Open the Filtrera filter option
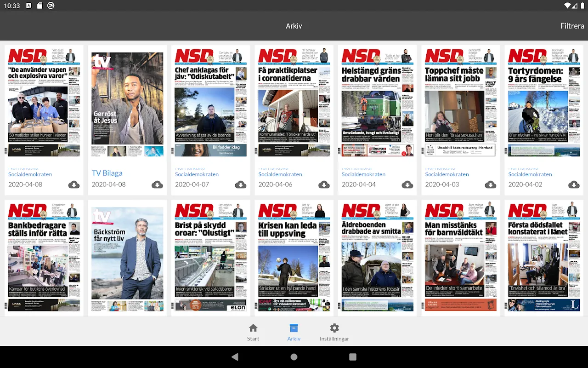The height and width of the screenshot is (368, 588). (572, 26)
